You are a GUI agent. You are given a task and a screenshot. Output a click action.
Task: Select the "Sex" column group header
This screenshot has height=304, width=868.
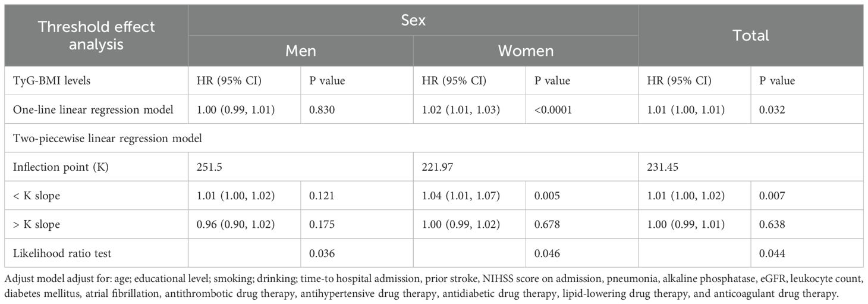[x=413, y=20]
